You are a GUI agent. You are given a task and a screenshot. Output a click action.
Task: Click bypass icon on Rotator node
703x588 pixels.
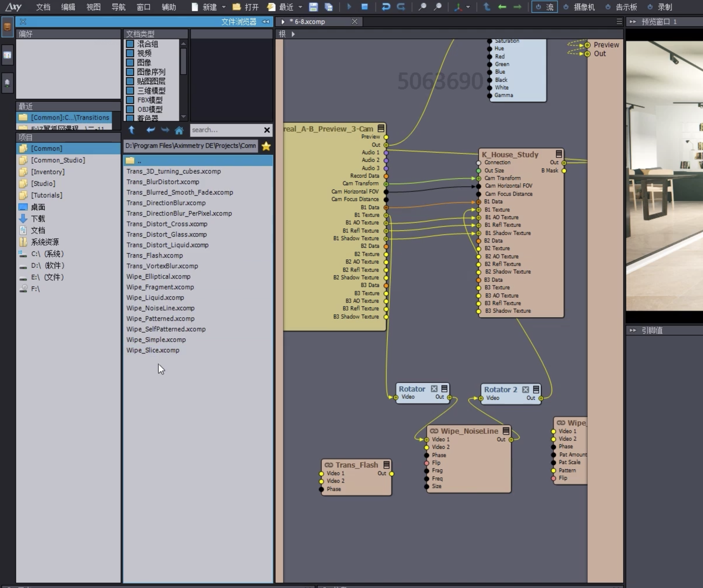(x=434, y=389)
